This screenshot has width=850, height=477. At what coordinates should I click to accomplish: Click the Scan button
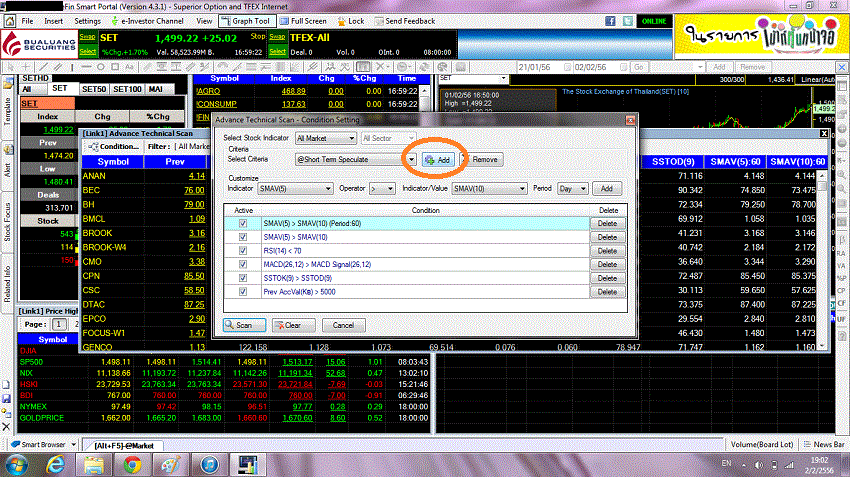coord(244,325)
